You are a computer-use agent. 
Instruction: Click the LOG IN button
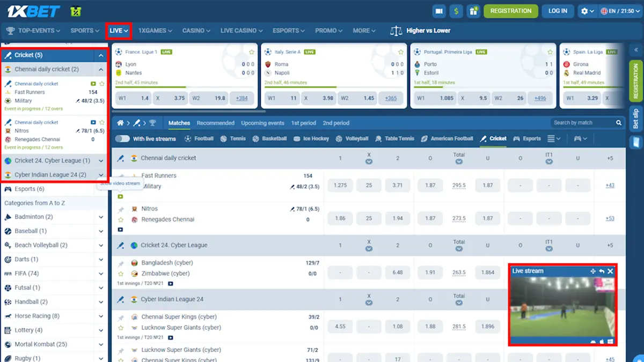click(558, 11)
